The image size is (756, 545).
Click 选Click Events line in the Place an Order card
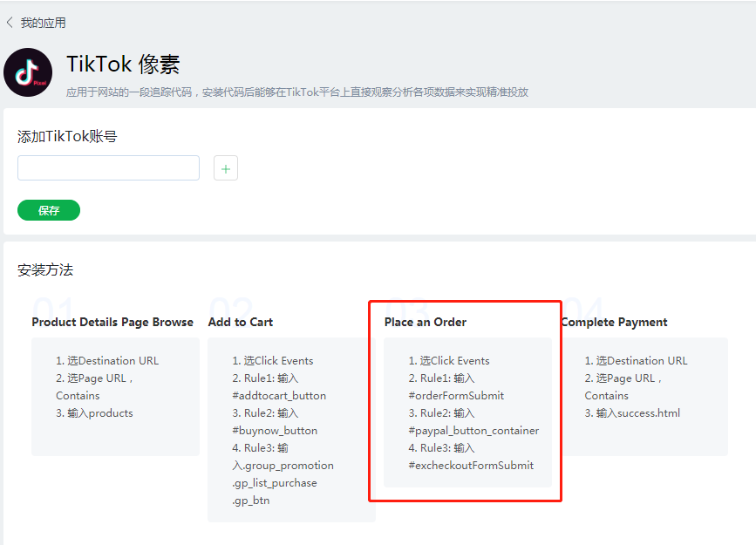[x=449, y=361]
